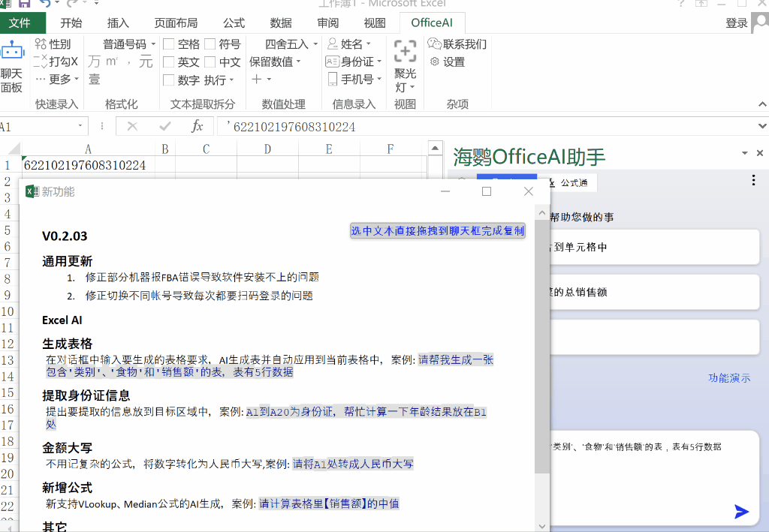Click the 功能演示 link
Viewport: 769px width, 532px height.
pyautogui.click(x=728, y=378)
